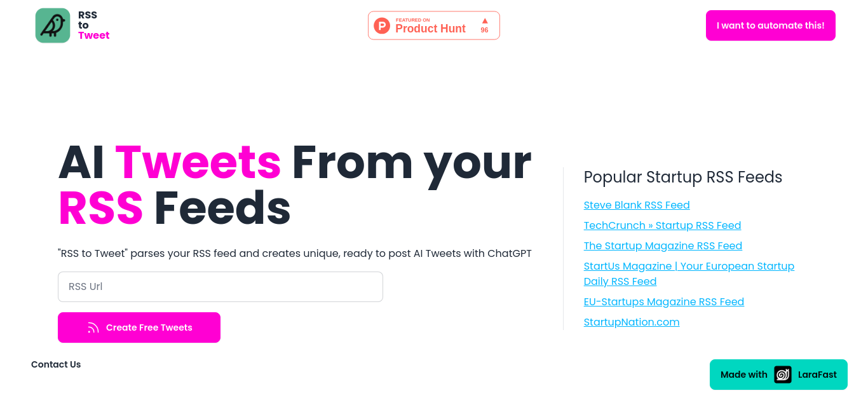
Task: Click the Product Hunt circular P logo
Action: tap(382, 25)
